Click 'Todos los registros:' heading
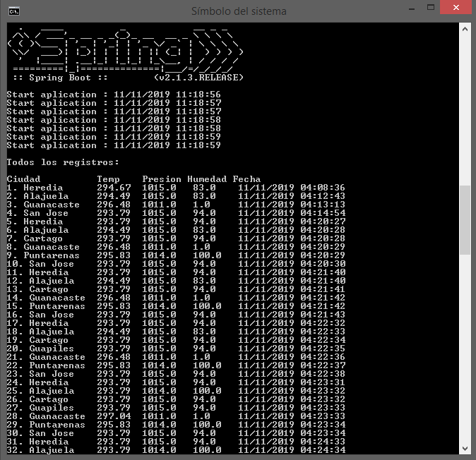Screen dimensions: 476x460 coord(63,162)
